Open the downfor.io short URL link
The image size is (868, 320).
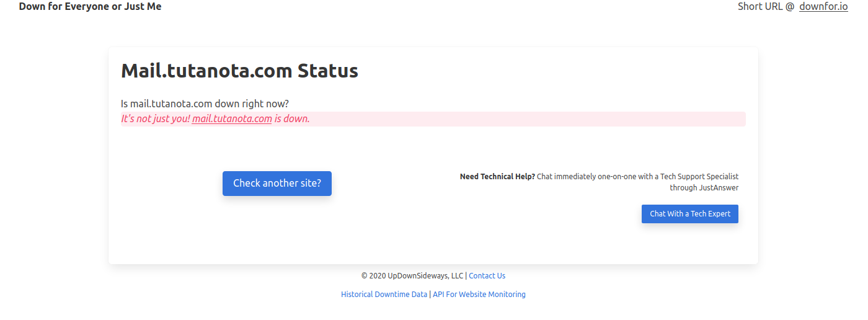(823, 7)
